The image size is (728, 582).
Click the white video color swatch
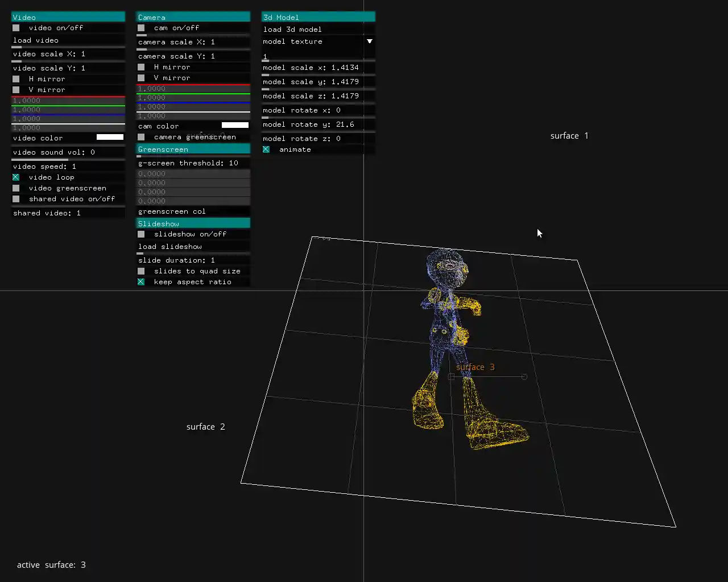[110, 137]
